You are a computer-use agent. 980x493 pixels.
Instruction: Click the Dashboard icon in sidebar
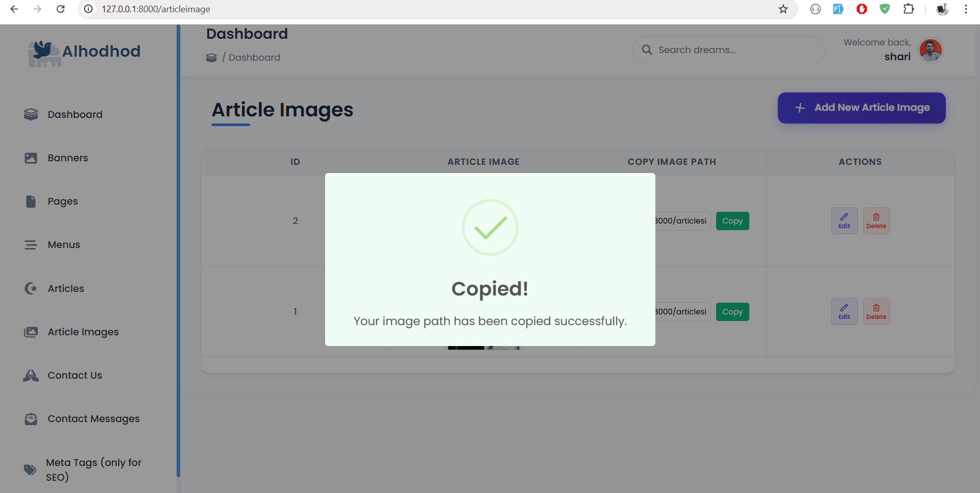click(31, 114)
